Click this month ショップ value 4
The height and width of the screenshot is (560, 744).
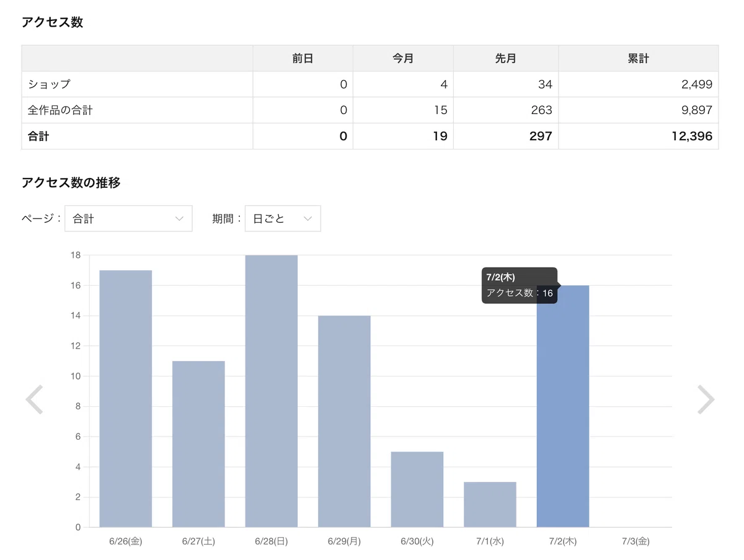pos(444,84)
